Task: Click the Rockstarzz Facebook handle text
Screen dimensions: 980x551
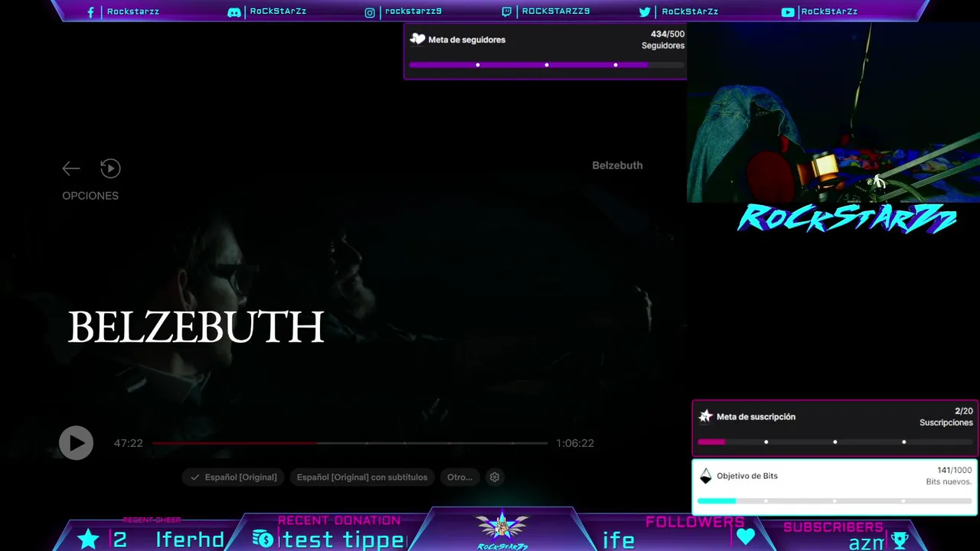Action: 133,12
